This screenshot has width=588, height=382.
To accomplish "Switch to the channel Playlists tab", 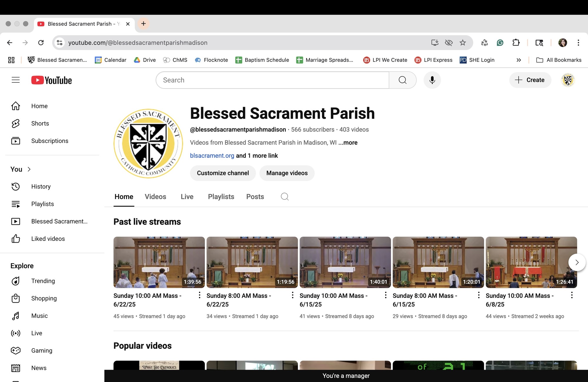I will [221, 197].
